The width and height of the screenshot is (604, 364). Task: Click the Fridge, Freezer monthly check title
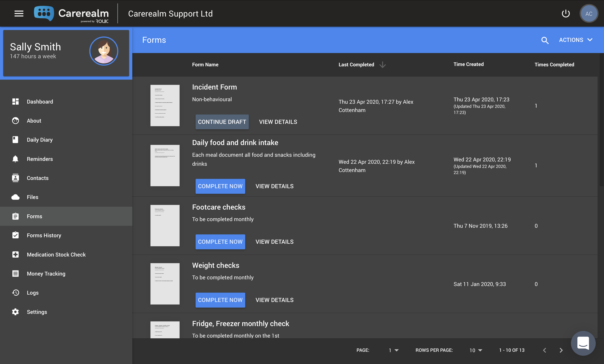tap(241, 324)
